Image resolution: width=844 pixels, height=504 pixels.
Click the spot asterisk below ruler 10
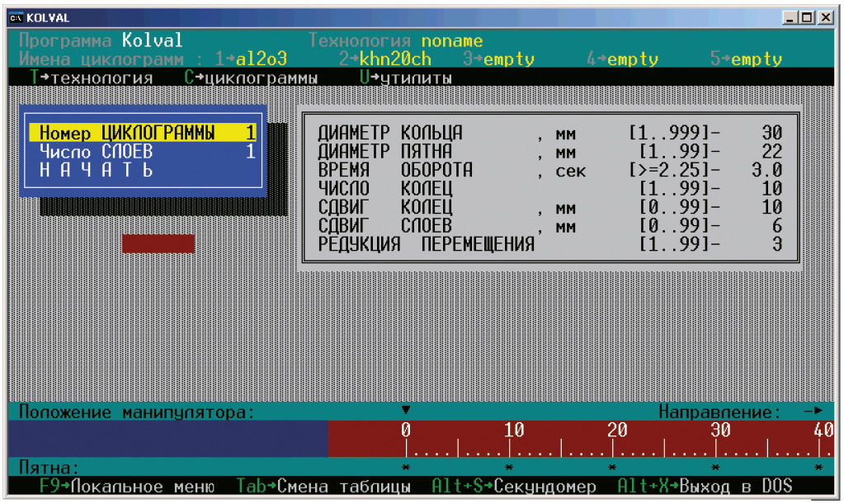point(509,468)
